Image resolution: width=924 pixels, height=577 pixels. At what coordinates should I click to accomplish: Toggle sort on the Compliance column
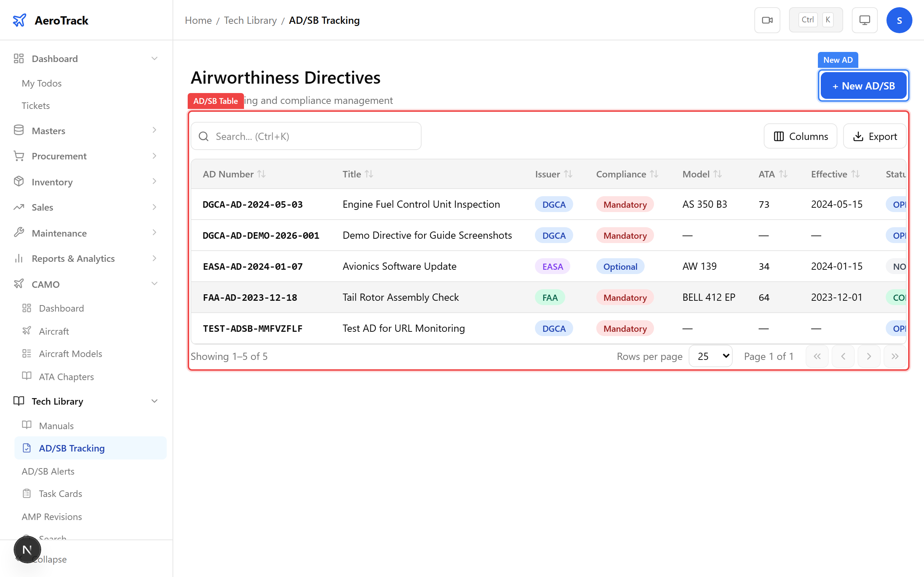654,173
